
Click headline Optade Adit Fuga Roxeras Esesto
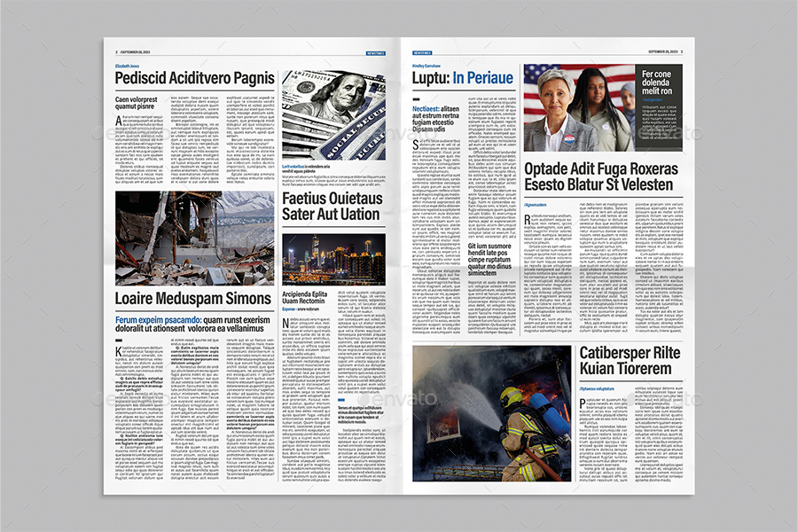pyautogui.click(x=603, y=174)
